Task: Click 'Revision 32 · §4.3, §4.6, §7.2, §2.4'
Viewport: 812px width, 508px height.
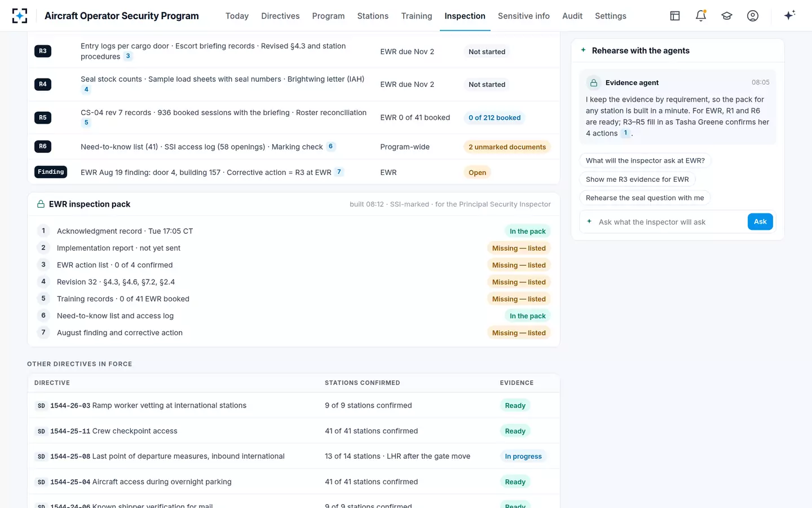Action: point(116,282)
